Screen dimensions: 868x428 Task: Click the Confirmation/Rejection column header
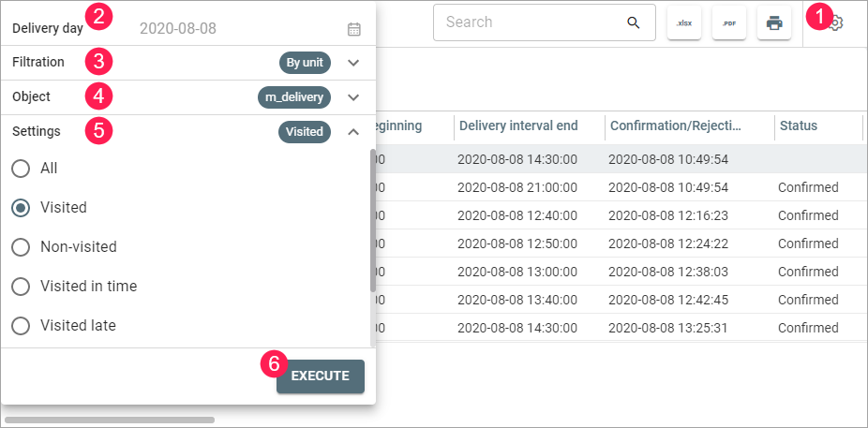pyautogui.click(x=676, y=126)
